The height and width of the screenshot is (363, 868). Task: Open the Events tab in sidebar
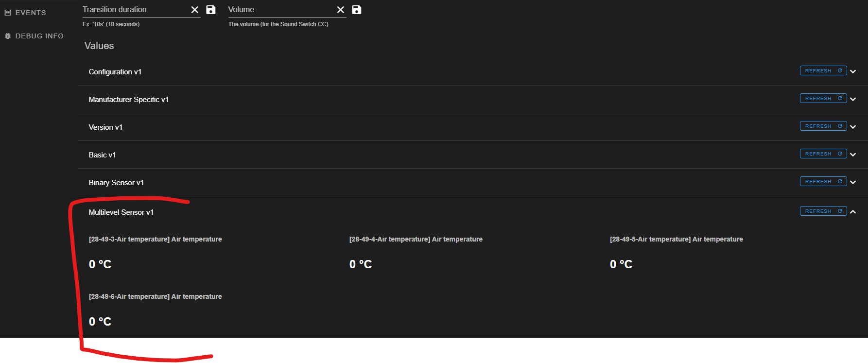(x=25, y=13)
